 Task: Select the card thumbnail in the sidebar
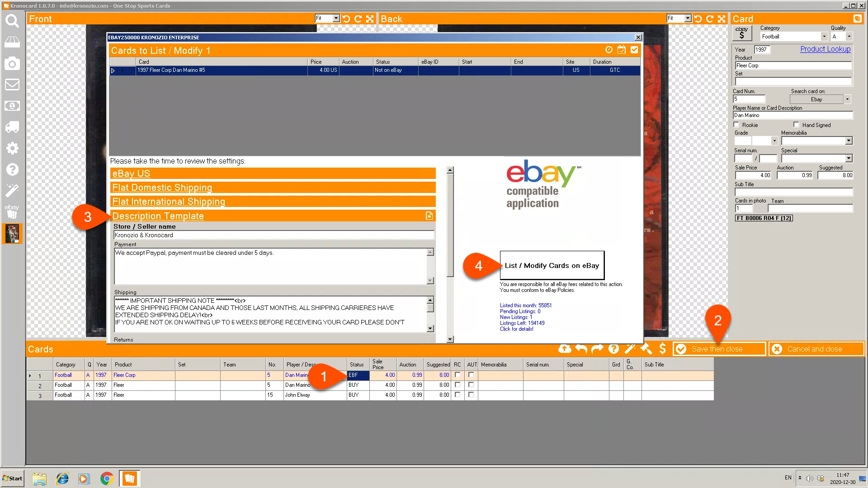pos(12,234)
